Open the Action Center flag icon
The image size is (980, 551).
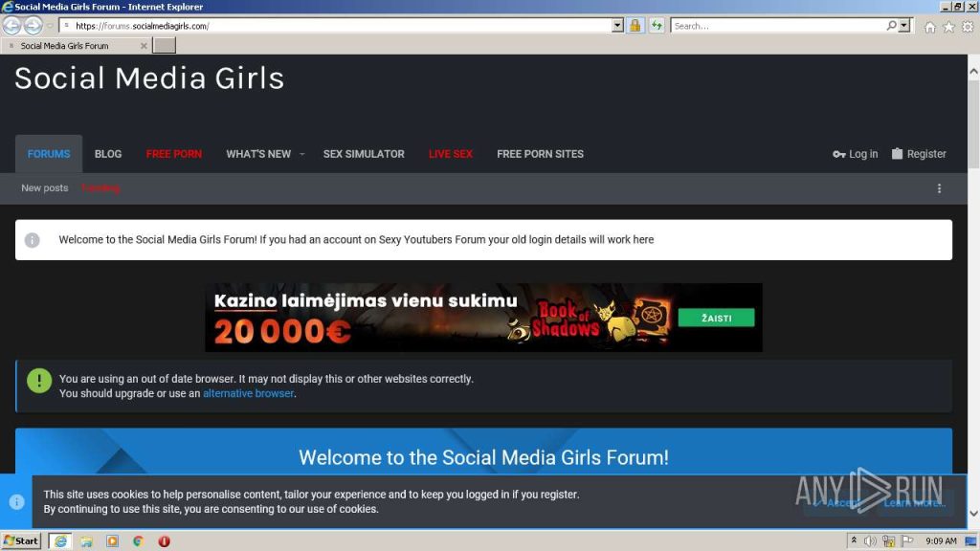pyautogui.click(x=907, y=541)
